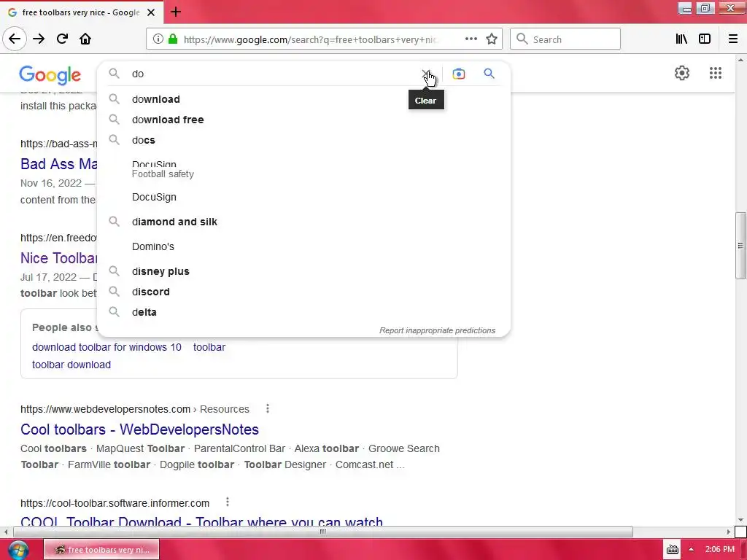
Task: Open the Library bookmarks icon
Action: coord(681,39)
